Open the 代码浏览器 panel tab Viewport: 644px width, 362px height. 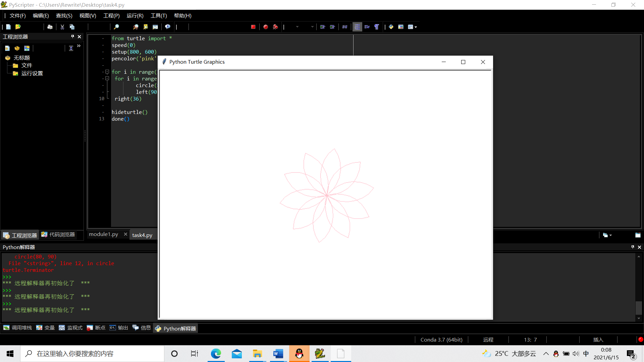(58, 235)
